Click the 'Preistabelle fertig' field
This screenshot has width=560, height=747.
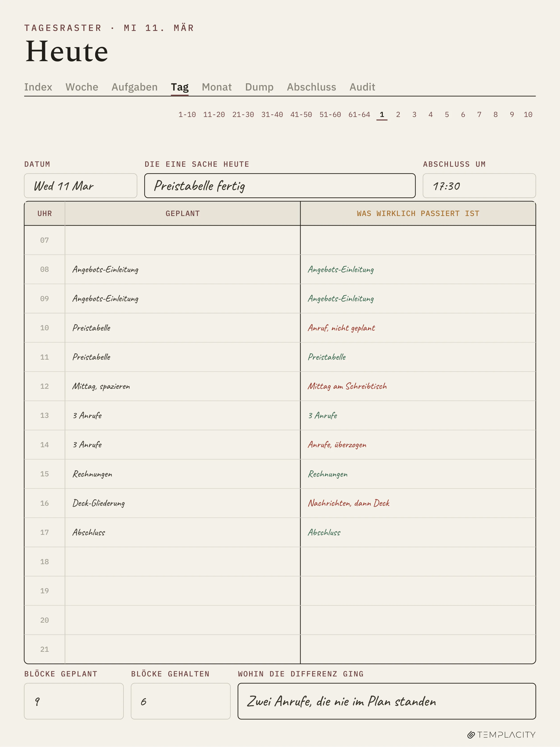tap(280, 186)
